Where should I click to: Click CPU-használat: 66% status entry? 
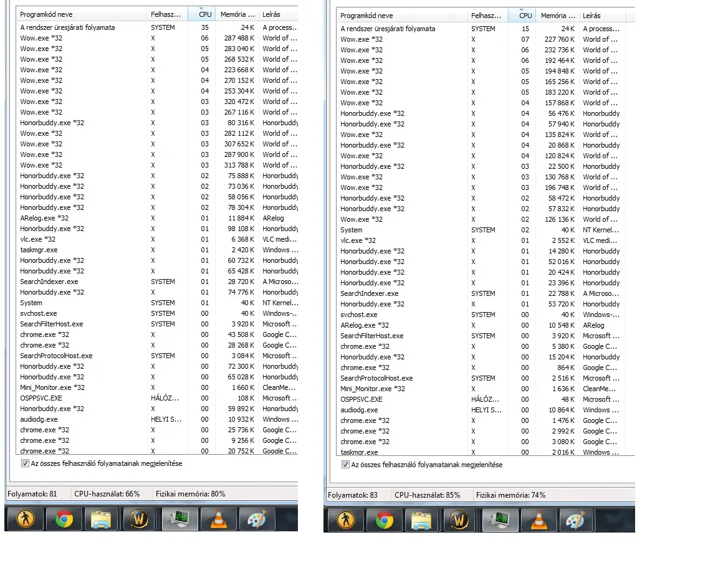click(107, 494)
